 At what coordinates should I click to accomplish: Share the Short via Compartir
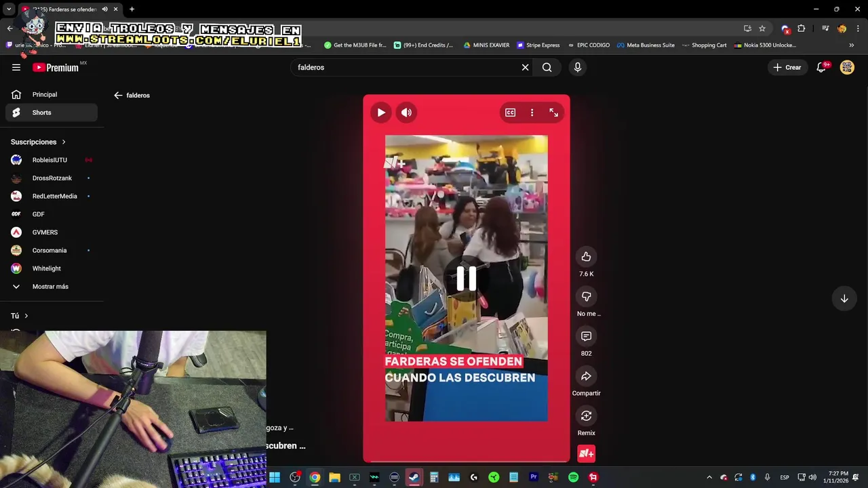click(586, 376)
